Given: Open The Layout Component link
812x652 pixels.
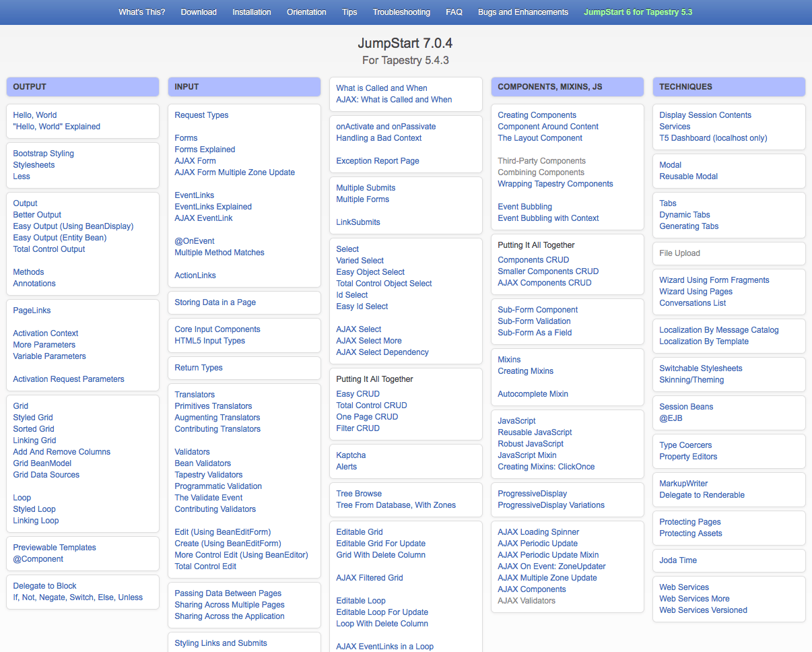Looking at the screenshot, I should click(x=540, y=138).
